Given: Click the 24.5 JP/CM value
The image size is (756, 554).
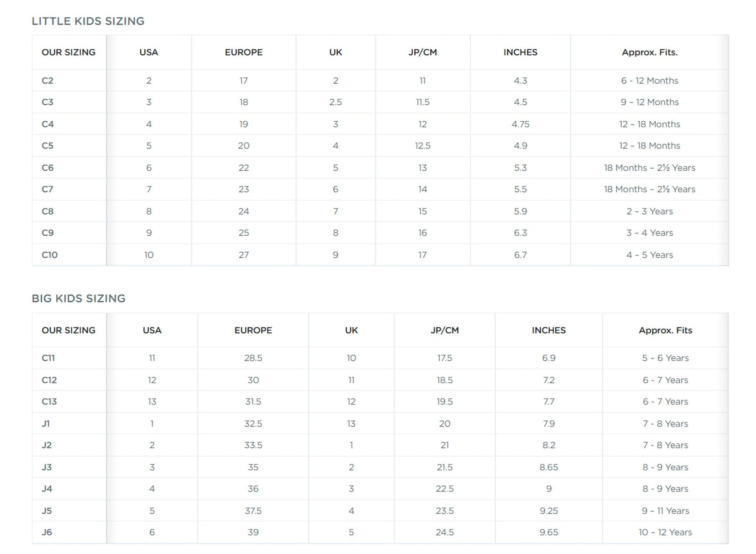Looking at the screenshot, I should [444, 532].
